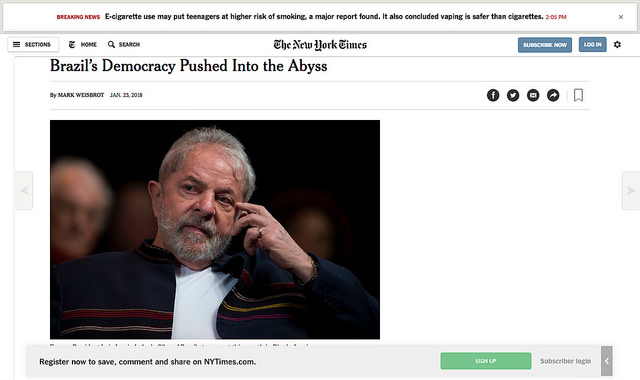Save article with bookmark icon
Screen dimensions: 640x380
578,95
